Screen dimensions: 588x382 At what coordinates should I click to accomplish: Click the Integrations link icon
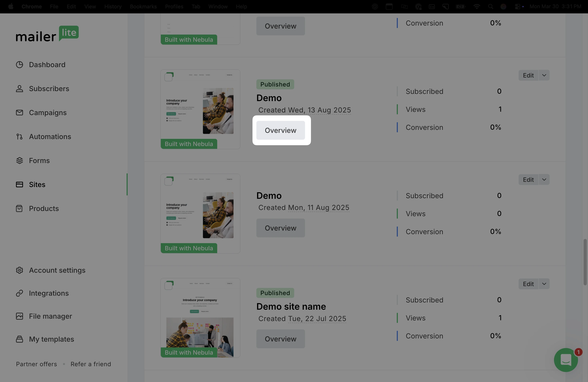(20, 293)
